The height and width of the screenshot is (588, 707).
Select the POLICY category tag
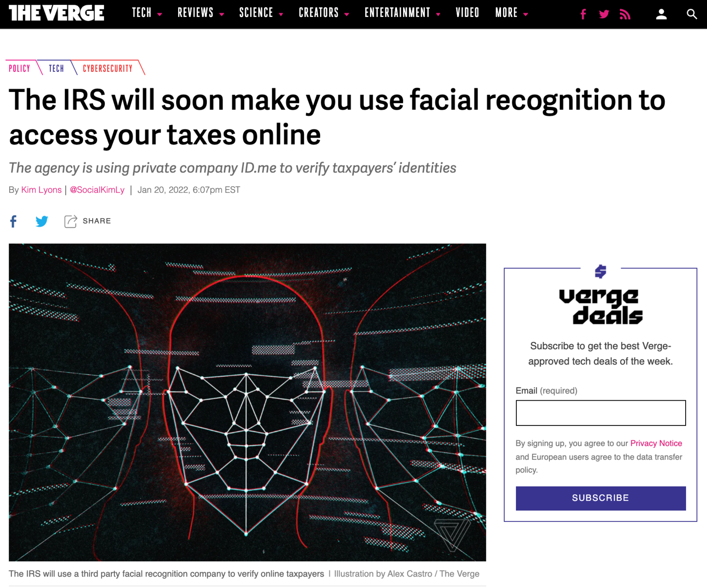pos(20,68)
